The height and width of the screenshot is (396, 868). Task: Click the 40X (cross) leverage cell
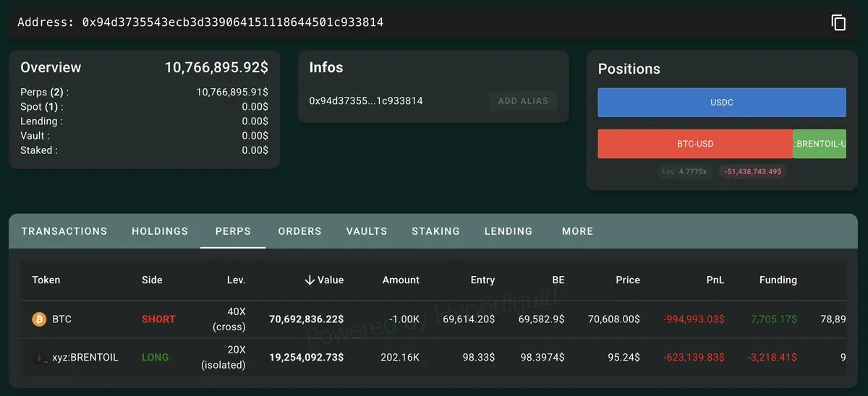(x=229, y=319)
